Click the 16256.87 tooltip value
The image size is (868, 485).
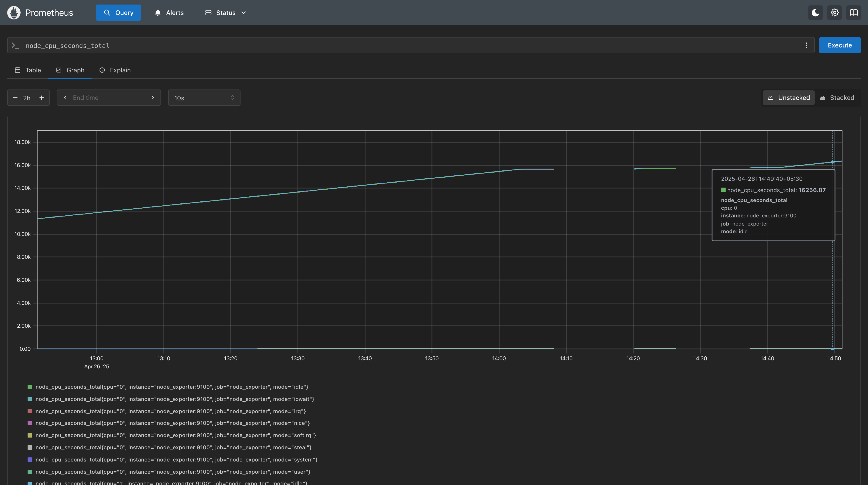(812, 190)
